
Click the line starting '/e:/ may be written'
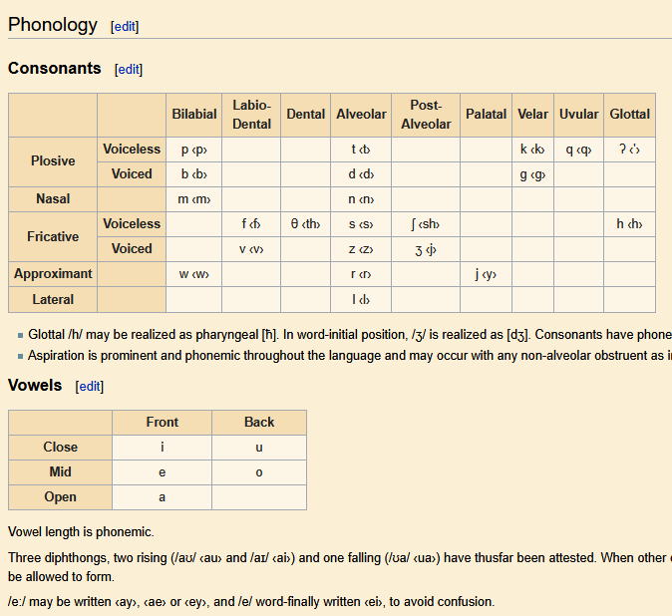[251, 602]
